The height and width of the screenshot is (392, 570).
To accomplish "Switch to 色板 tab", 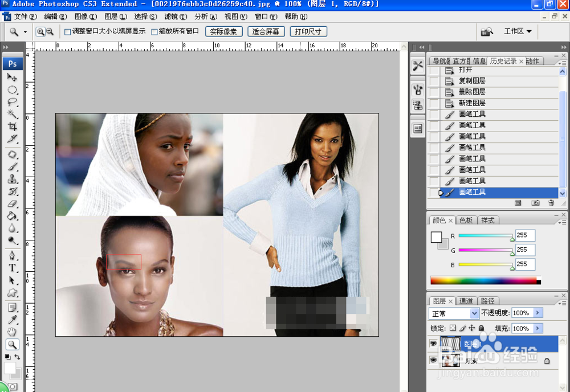I will pos(466,220).
